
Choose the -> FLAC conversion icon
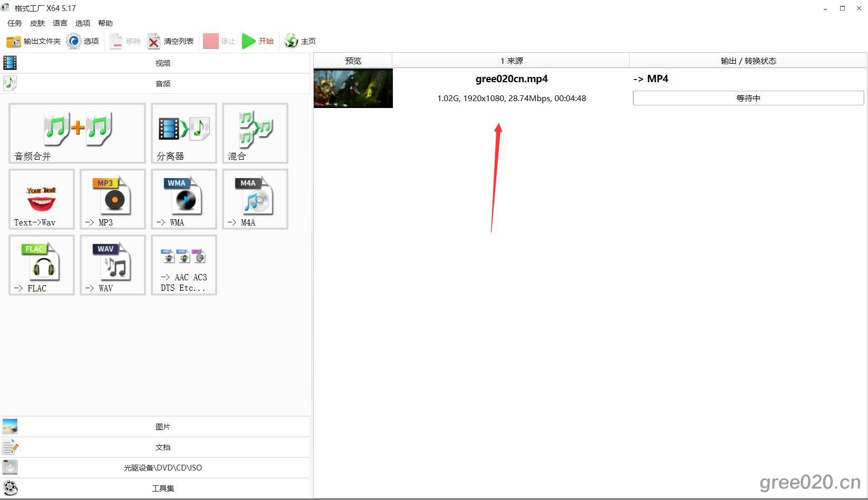point(41,265)
